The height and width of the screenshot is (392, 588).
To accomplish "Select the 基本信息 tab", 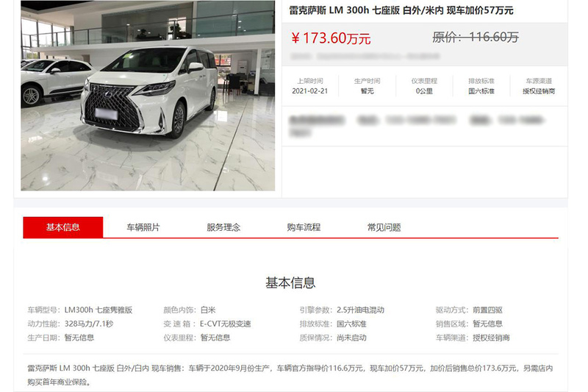I will tap(63, 227).
